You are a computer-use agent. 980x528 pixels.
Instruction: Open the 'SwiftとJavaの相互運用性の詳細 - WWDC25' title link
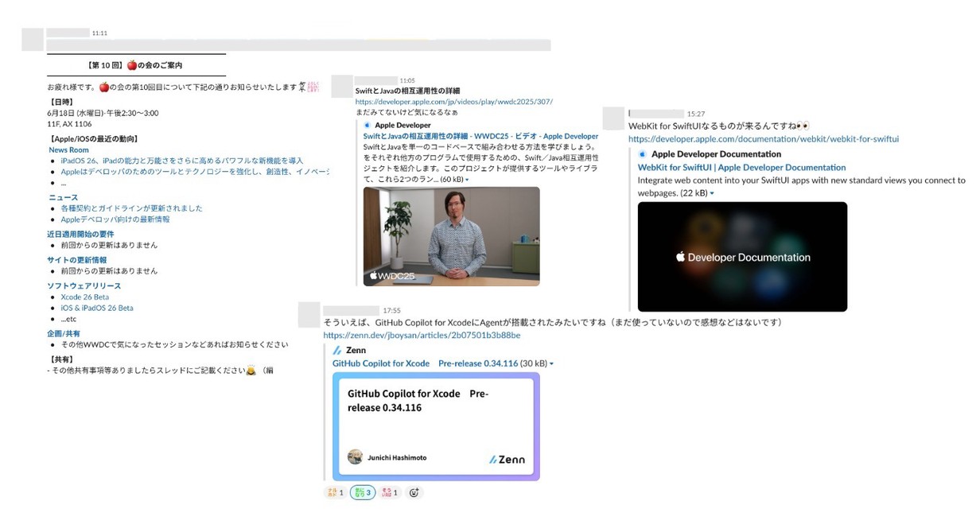[x=480, y=137]
